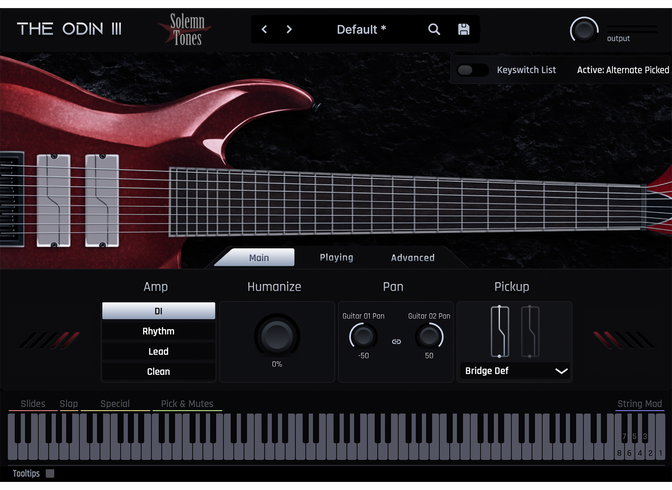Go to previous preset with left arrow
Viewport: 672px width, 490px height.
coord(264,29)
